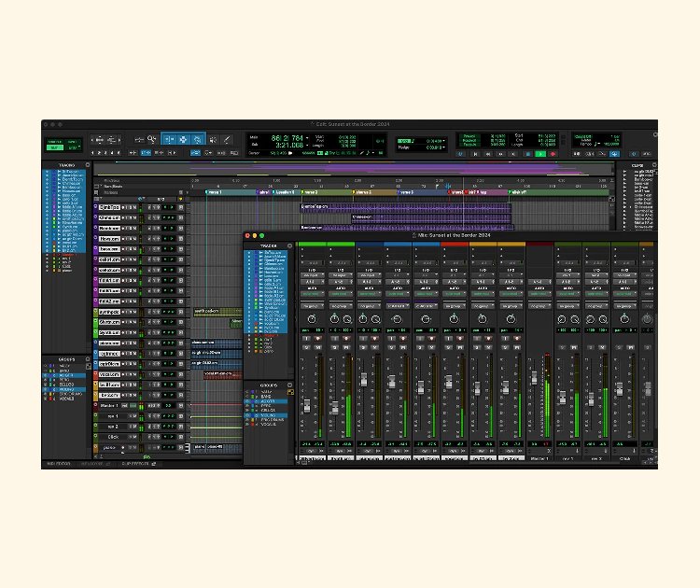Image resolution: width=700 pixels, height=588 pixels.
Task: Open the Main counter format dropdown
Action: pos(307,138)
